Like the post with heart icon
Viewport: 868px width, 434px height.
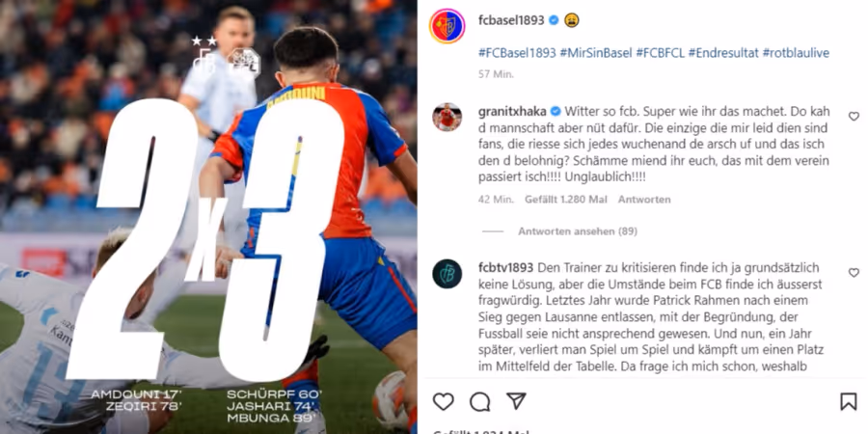tap(443, 401)
